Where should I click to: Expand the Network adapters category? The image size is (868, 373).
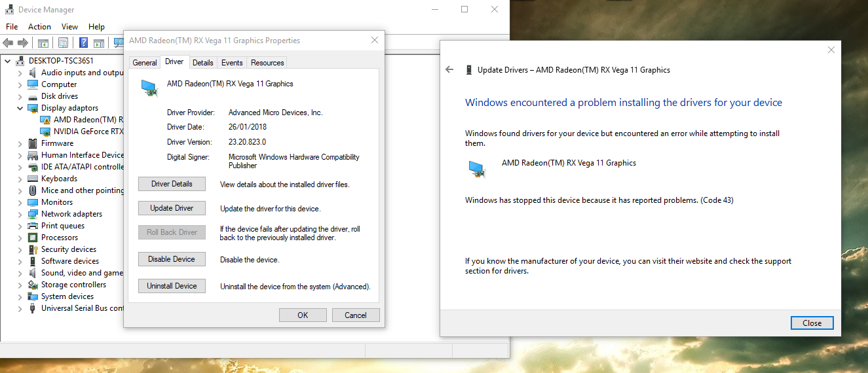pyautogui.click(x=20, y=214)
